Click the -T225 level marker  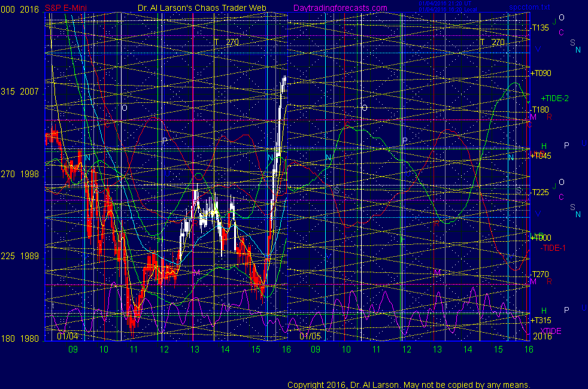coord(540,192)
